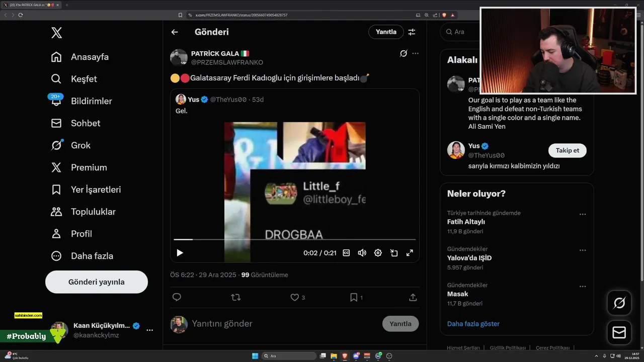Open Anasayfa home in sidebar

click(x=80, y=57)
